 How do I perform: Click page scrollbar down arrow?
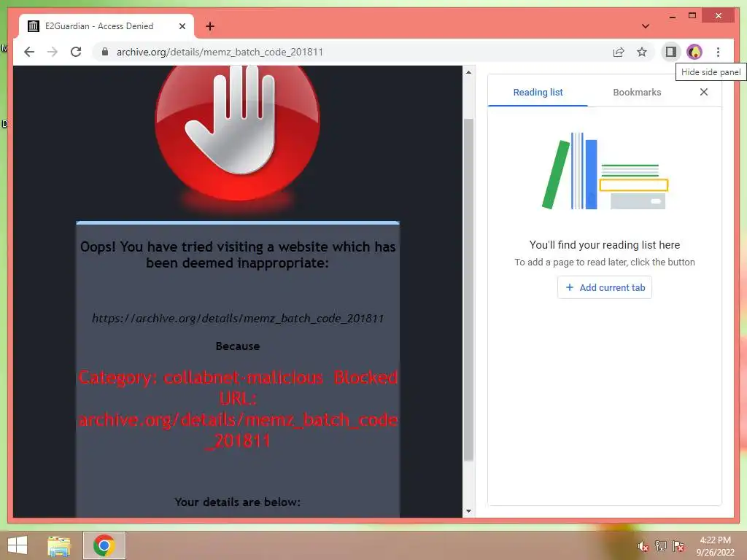[468, 511]
